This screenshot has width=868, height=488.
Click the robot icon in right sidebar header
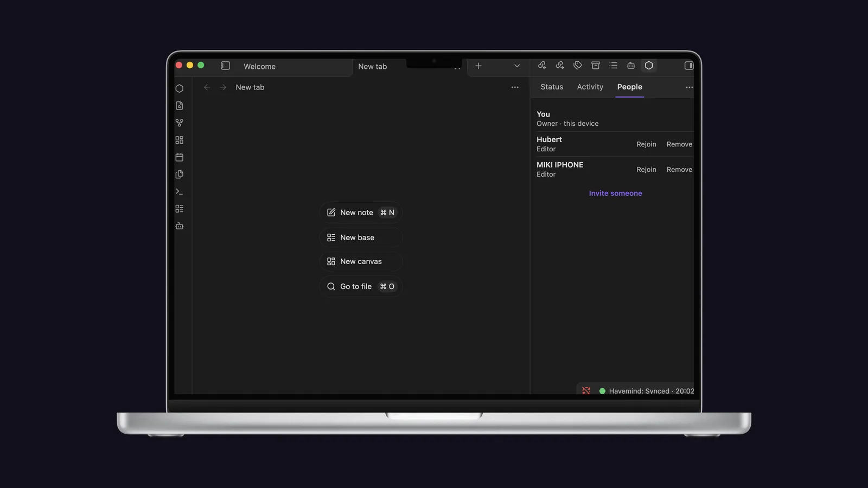coord(631,66)
